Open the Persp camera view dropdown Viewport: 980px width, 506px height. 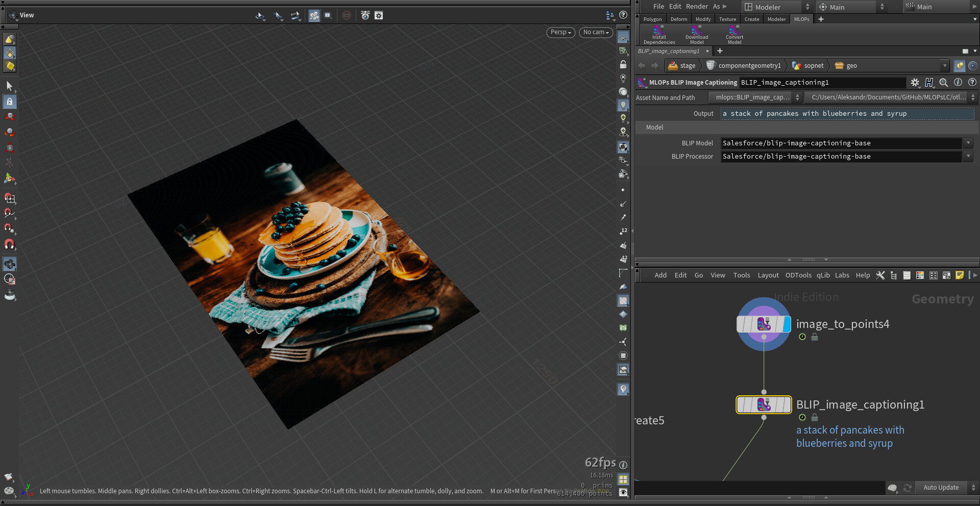coord(560,32)
